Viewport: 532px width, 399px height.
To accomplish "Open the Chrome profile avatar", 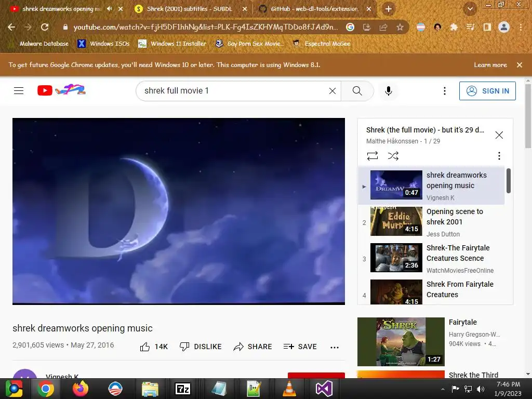I will coord(504,27).
